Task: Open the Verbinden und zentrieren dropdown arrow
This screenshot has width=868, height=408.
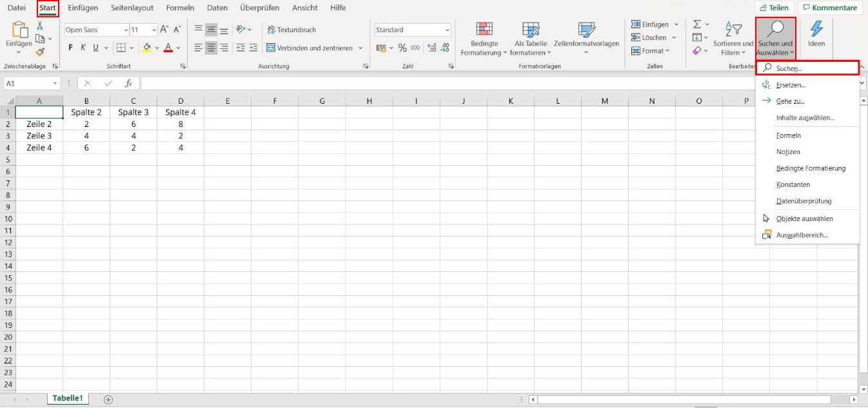Action: [x=360, y=48]
